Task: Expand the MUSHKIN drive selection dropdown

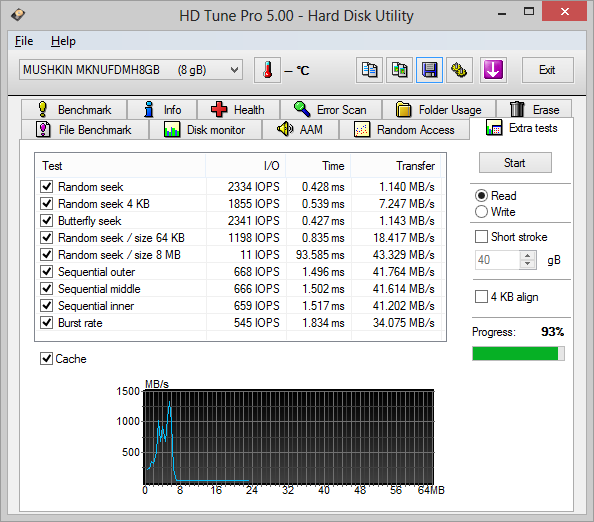Action: point(131,70)
